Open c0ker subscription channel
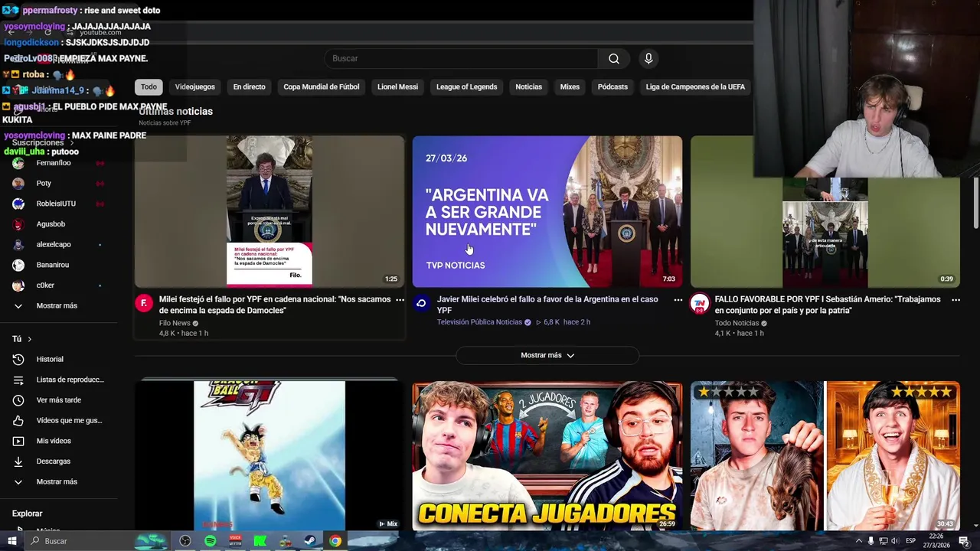Screen dimensions: 980x551 click(60, 285)
